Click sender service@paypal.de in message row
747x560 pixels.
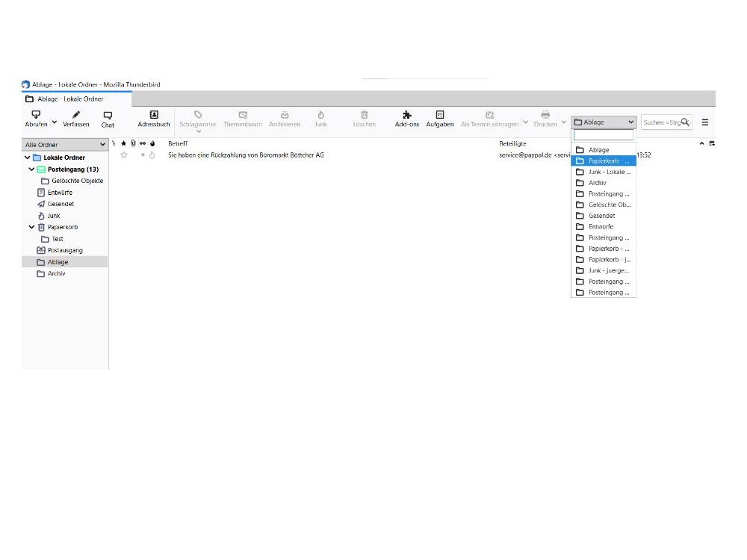tap(525, 155)
